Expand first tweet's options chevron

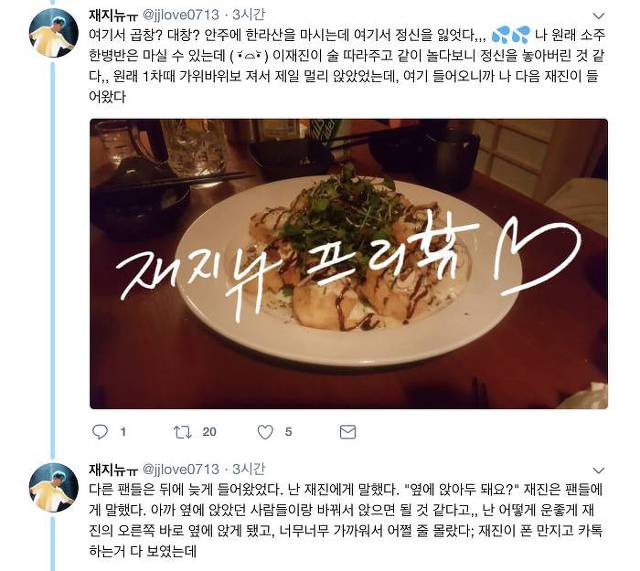[598, 16]
